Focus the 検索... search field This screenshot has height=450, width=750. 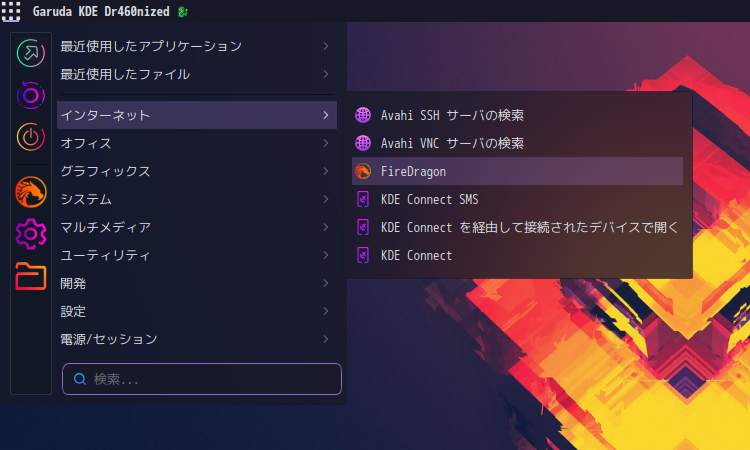pyautogui.click(x=202, y=379)
